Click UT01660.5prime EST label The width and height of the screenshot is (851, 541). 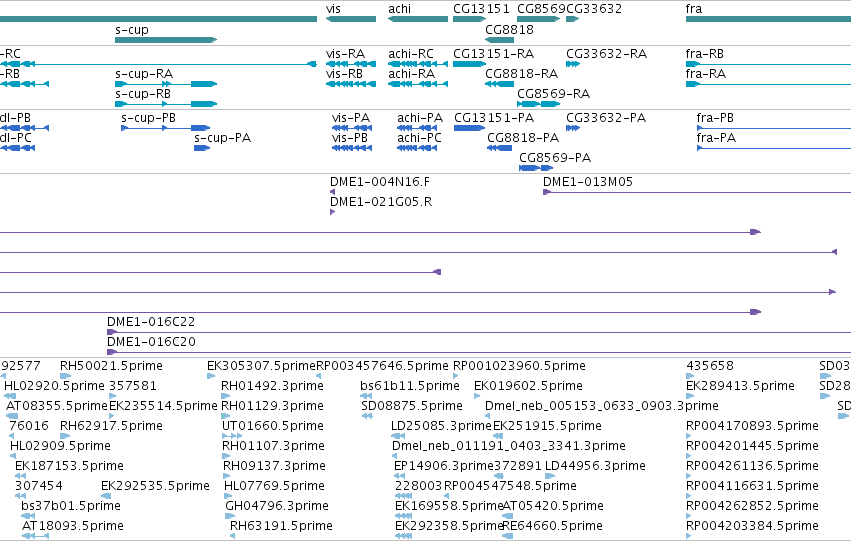tap(273, 426)
